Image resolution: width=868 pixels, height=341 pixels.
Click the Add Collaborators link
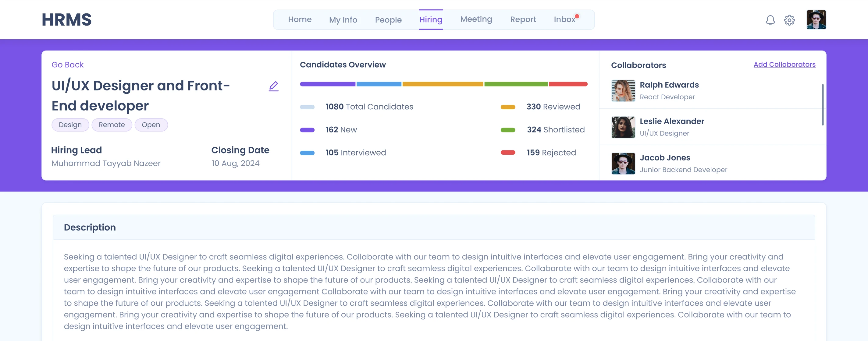click(784, 64)
